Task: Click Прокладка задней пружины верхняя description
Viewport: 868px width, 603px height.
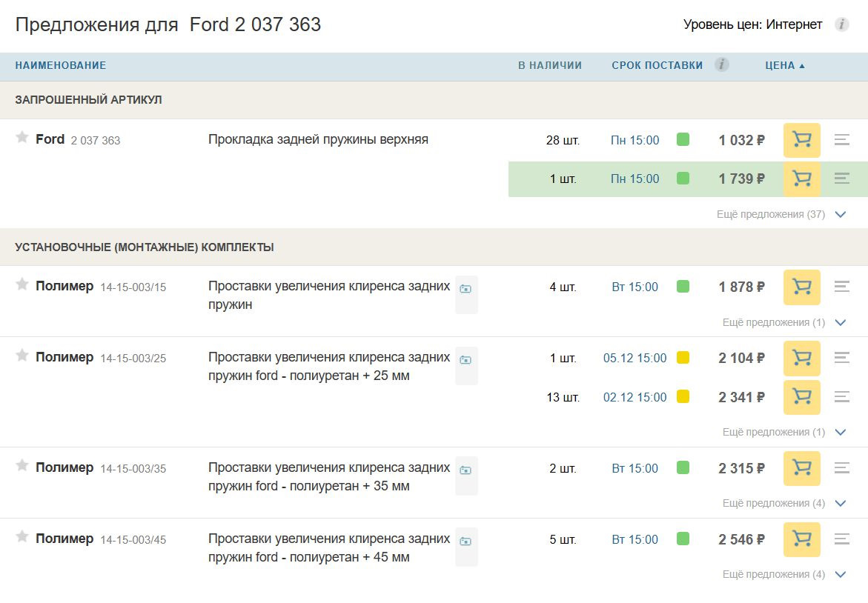Action: point(318,139)
